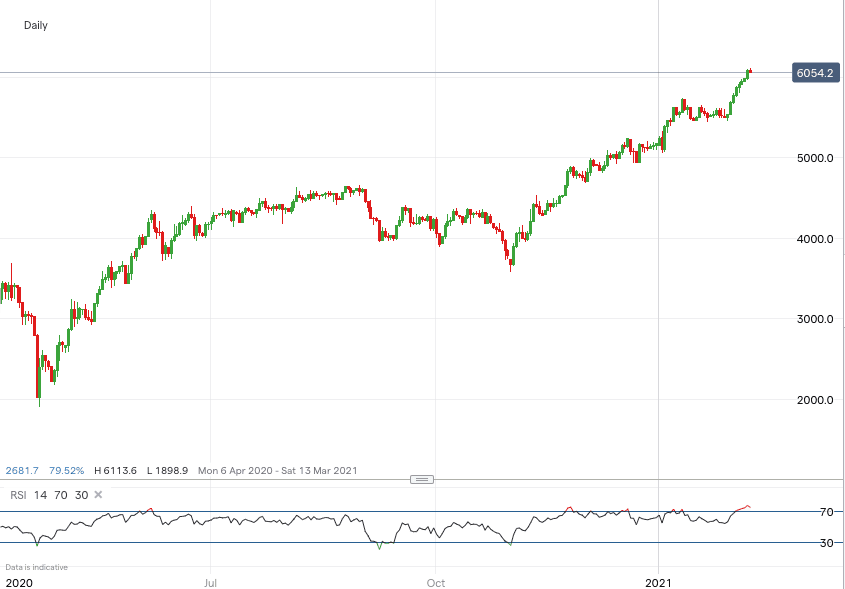Click the Jul label on time axis

(211, 581)
